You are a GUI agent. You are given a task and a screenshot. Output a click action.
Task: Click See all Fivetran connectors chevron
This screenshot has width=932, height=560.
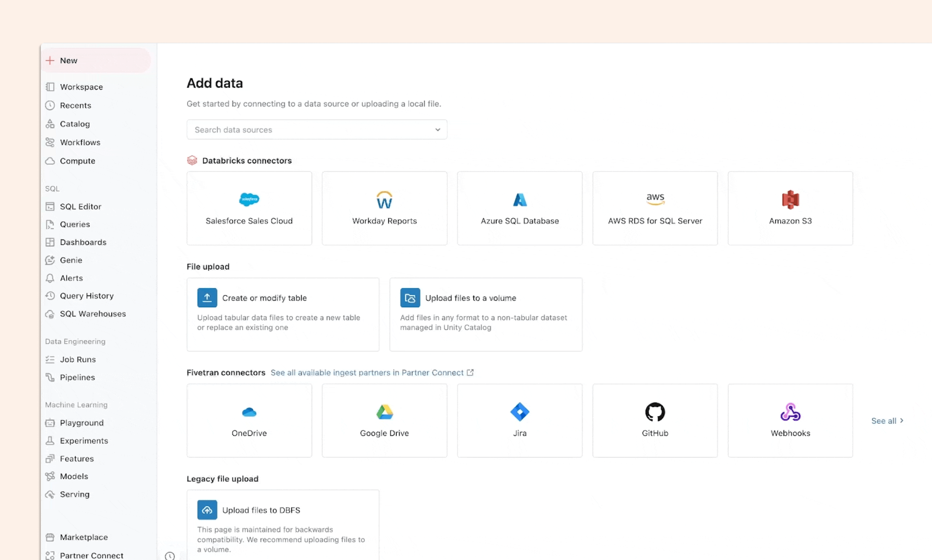pos(901,420)
